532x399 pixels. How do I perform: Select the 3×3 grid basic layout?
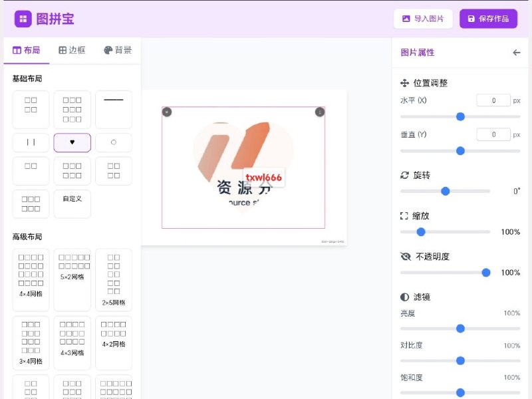tap(72, 110)
